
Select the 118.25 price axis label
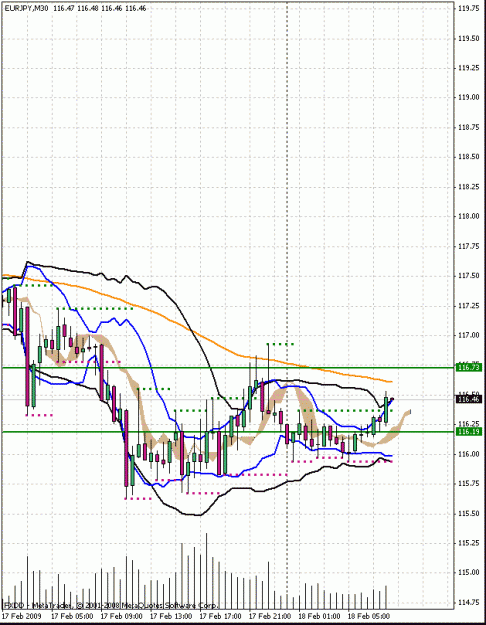click(468, 187)
